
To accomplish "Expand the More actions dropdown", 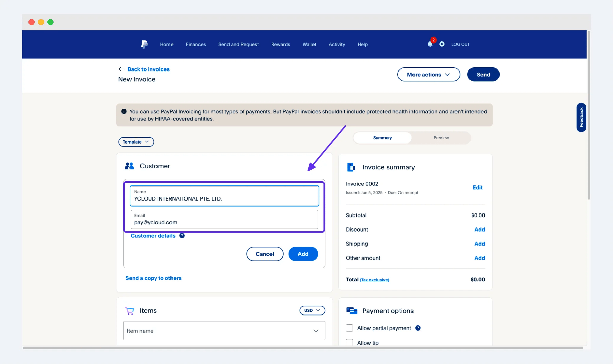I will (x=428, y=75).
